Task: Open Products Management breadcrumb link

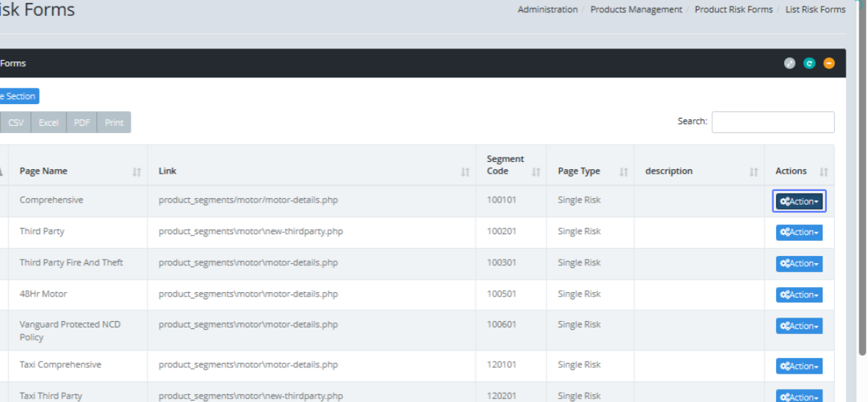Action: click(x=636, y=9)
